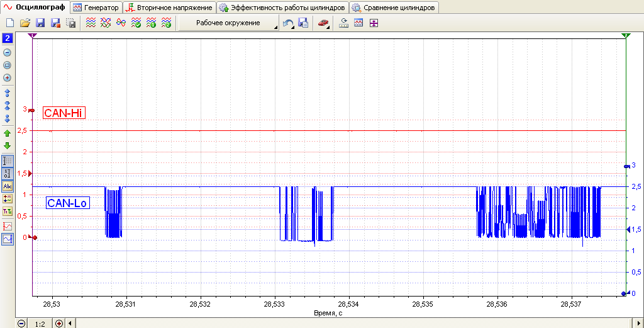Toggle the yellow measurement values button
This screenshot has height=328, width=644.
[8, 199]
